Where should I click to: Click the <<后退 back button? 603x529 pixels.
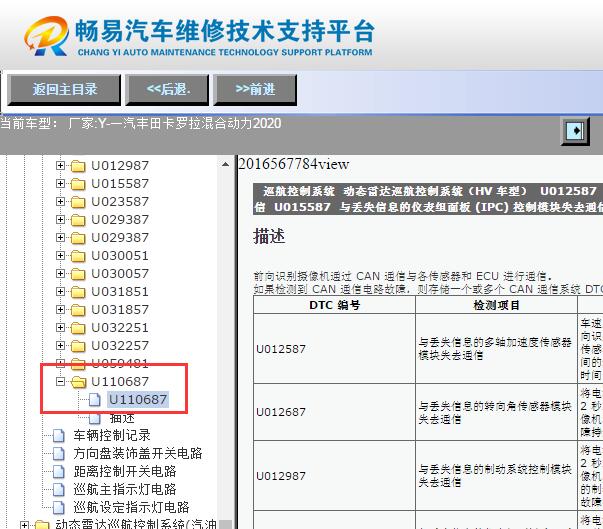[167, 90]
